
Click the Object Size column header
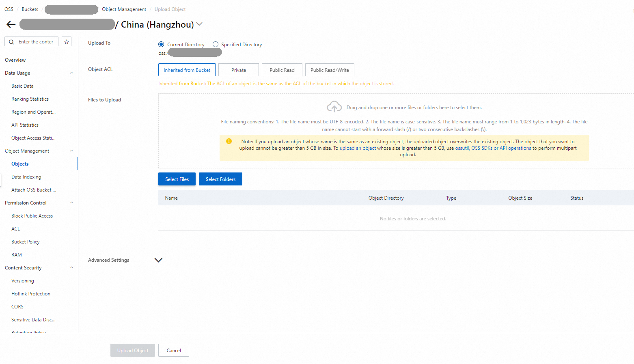tap(520, 198)
